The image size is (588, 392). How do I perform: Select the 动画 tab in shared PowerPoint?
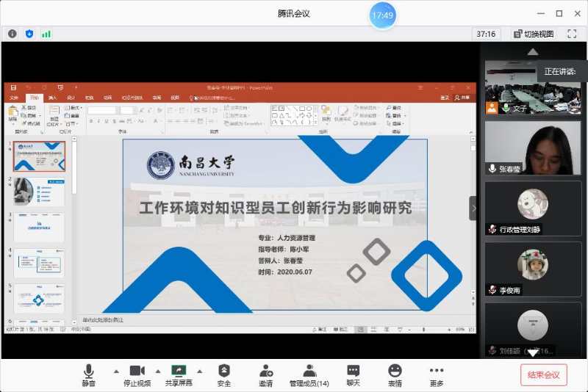tap(107, 98)
